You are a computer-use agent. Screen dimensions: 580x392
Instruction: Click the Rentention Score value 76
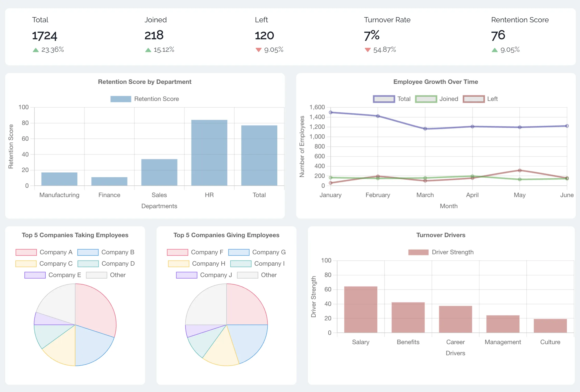tap(498, 35)
